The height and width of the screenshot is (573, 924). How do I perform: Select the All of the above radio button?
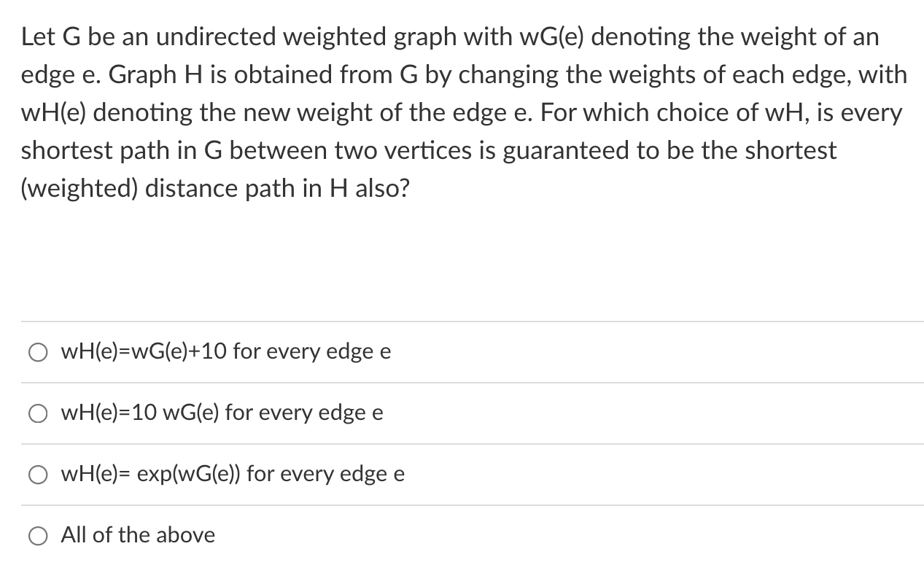click(37, 536)
